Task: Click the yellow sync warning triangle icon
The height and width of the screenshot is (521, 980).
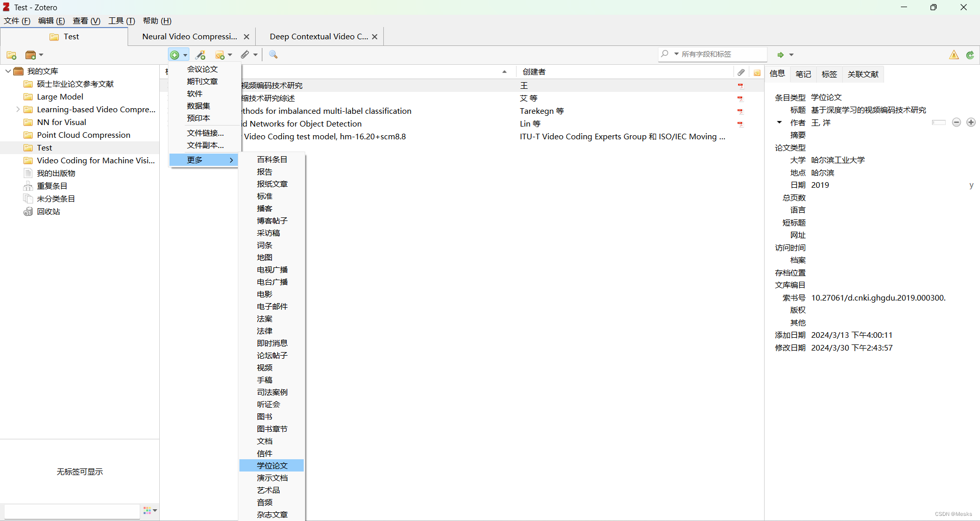Action: 954,55
